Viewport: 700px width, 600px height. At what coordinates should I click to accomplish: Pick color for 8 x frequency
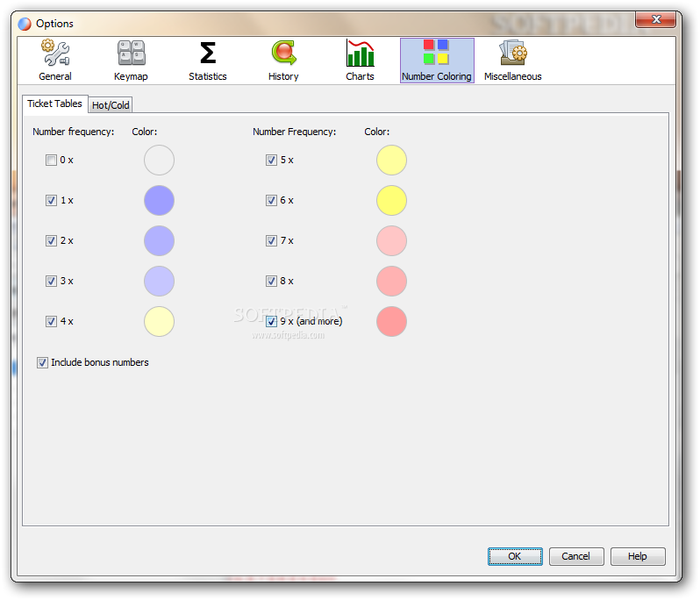pos(391,281)
